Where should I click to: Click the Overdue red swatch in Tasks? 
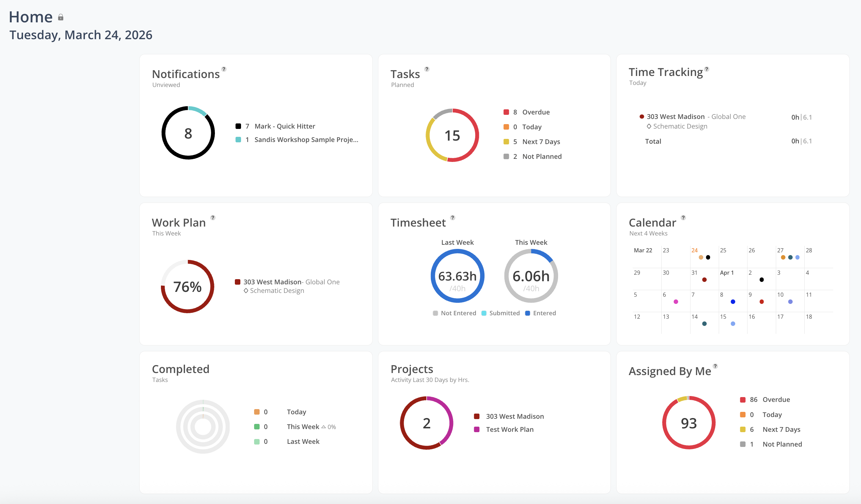506,112
